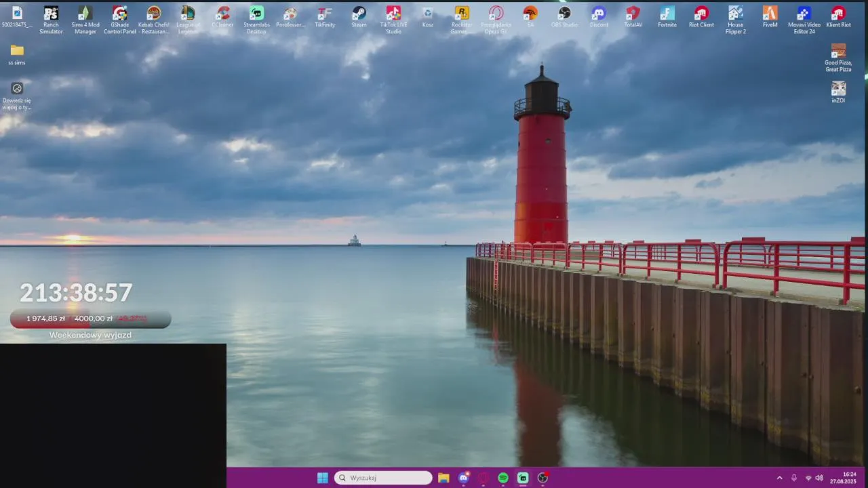Switch to OBS Studio on the taskbar
The image size is (868, 488).
coord(542,478)
